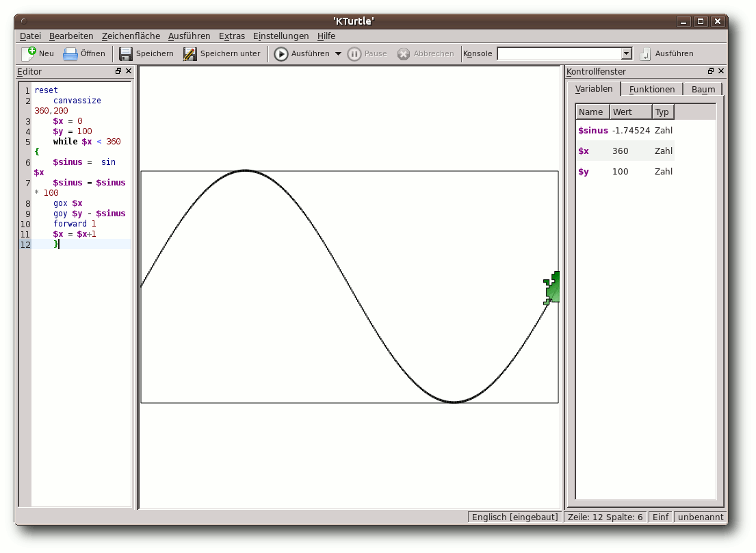Click the Speichern unter icon
Image resolution: width=756 pixels, height=553 pixels.
click(190, 54)
